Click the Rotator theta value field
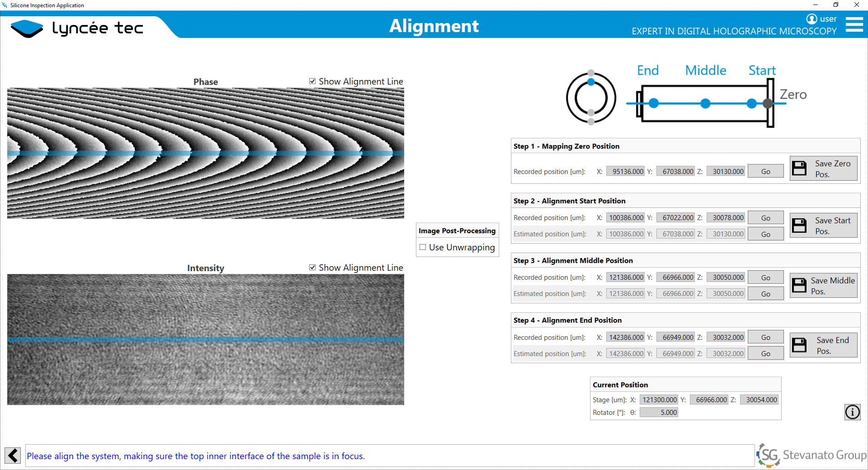 (659, 413)
